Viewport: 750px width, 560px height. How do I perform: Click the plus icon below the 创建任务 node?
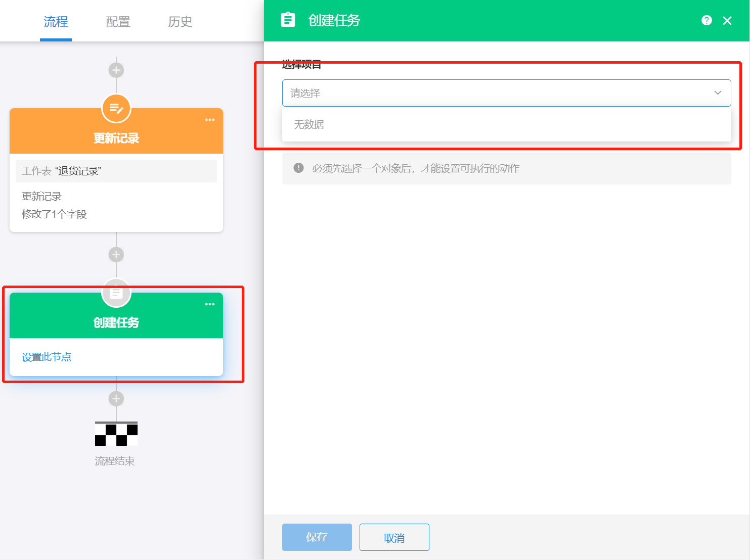pos(116,398)
